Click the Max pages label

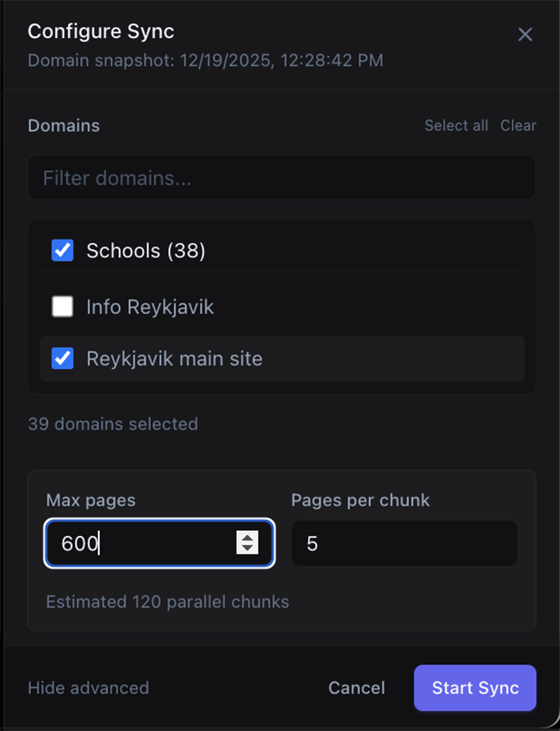90,500
